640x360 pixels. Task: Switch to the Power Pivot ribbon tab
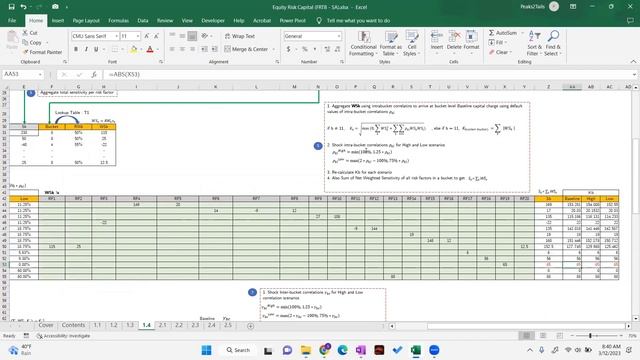pyautogui.click(x=292, y=20)
